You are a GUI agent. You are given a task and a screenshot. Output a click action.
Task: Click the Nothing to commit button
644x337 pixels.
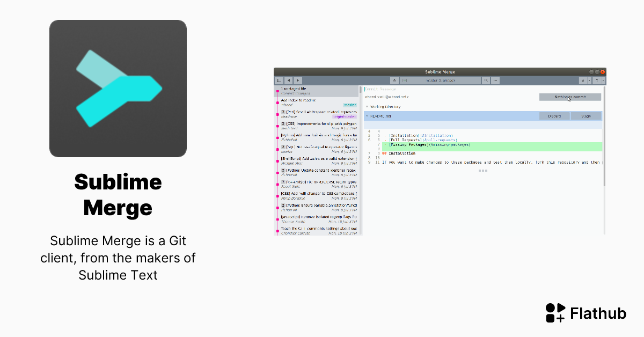click(570, 97)
